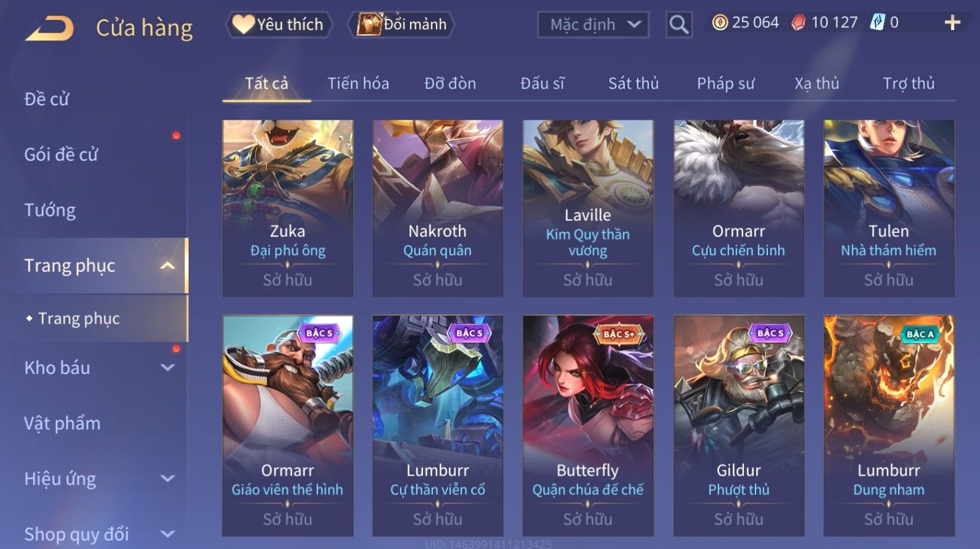980x549 pixels.
Task: Tap the blue voucher currency icon
Action: tap(878, 23)
